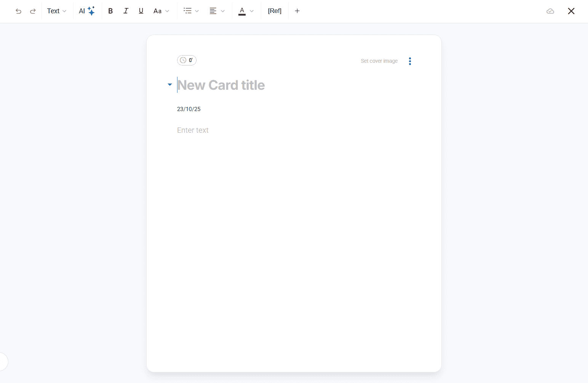Image resolution: width=588 pixels, height=383 pixels.
Task: Click the text color A swatch
Action: coord(242,11)
